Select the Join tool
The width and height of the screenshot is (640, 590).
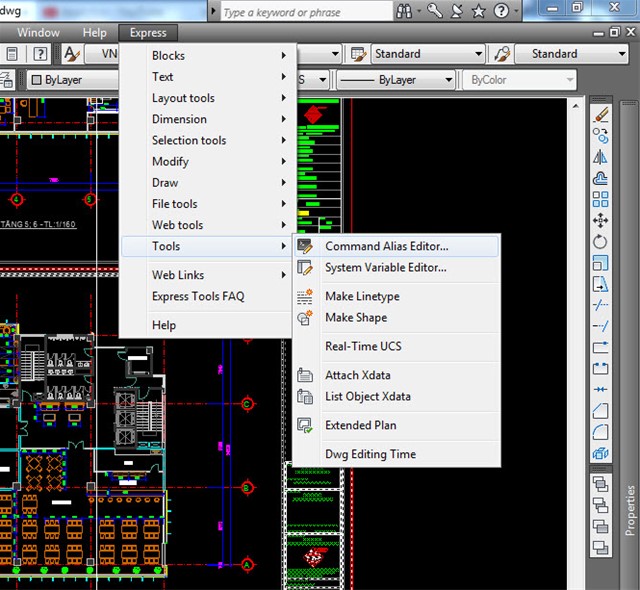coord(600,390)
